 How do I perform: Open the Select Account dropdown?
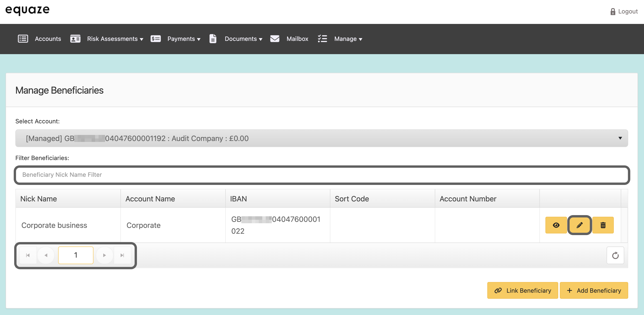coord(322,138)
